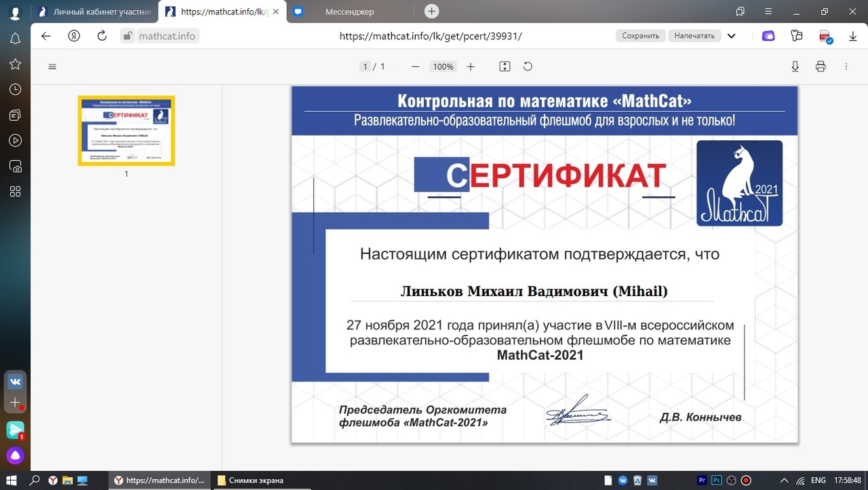
Task: Open Windows taskbar search
Action: (x=34, y=481)
